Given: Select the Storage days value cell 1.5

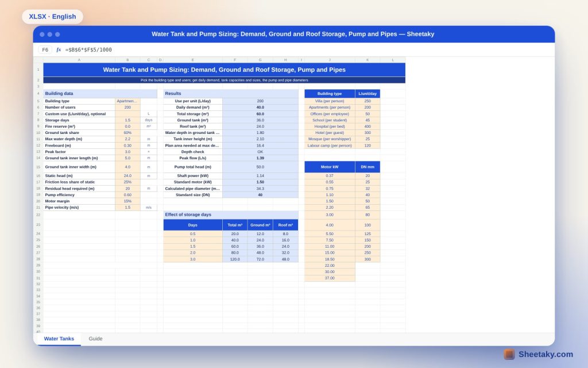Looking at the screenshot, I should pos(127,120).
